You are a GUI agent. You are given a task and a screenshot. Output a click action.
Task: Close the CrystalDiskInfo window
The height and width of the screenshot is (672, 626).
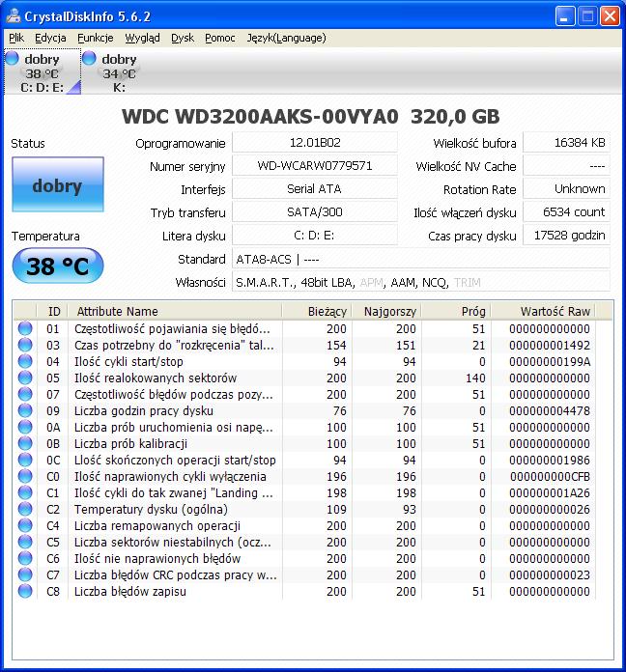(610, 16)
